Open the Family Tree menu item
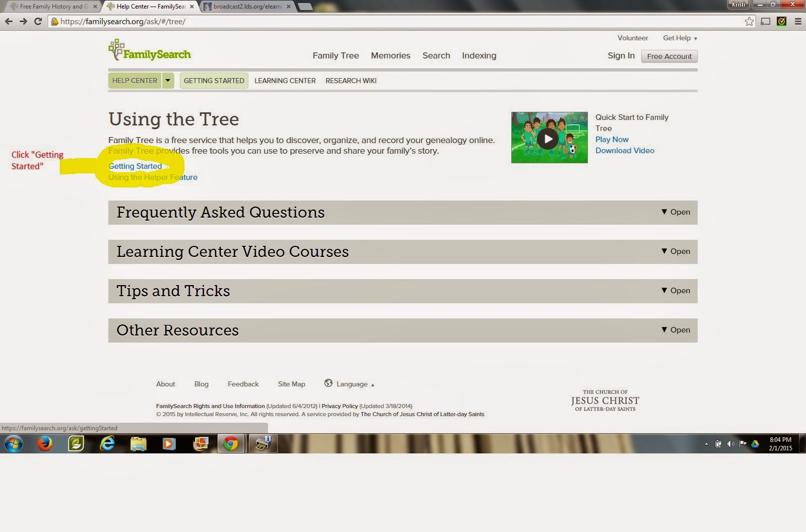The image size is (806, 532). click(335, 55)
